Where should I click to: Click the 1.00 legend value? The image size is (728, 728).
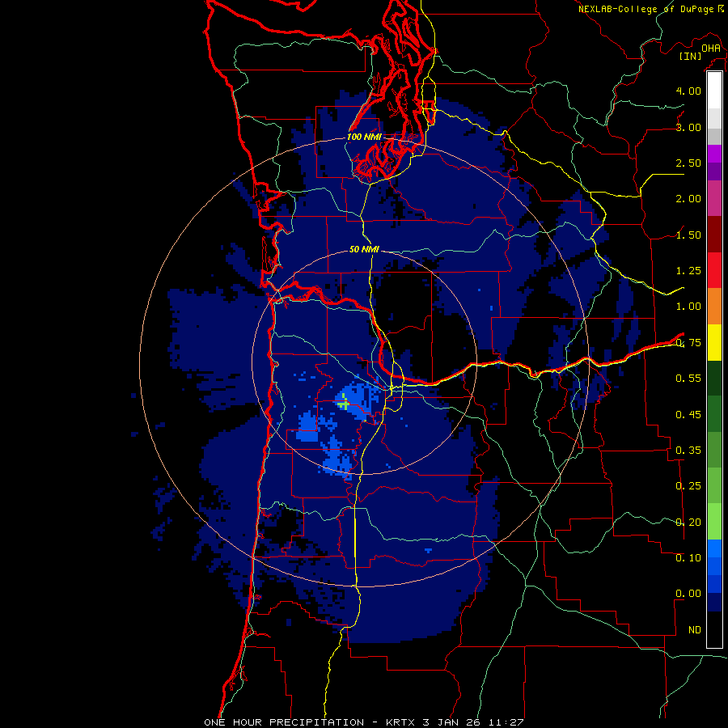coord(688,307)
